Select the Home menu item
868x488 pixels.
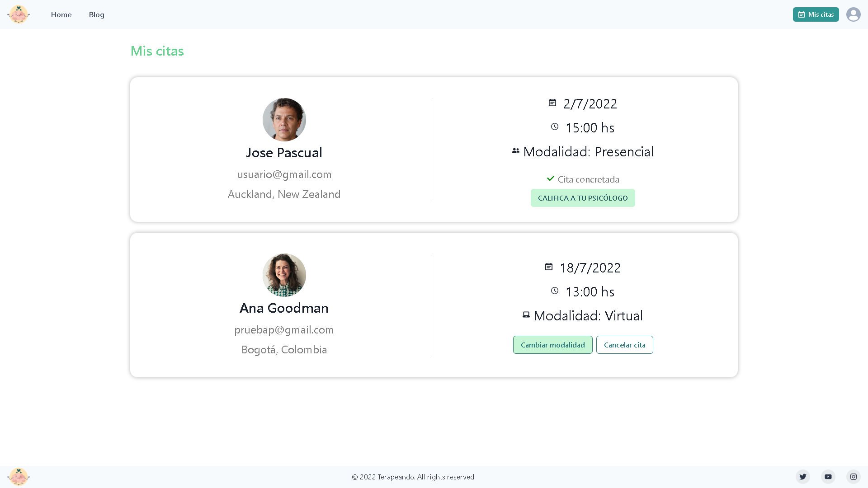tap(61, 14)
